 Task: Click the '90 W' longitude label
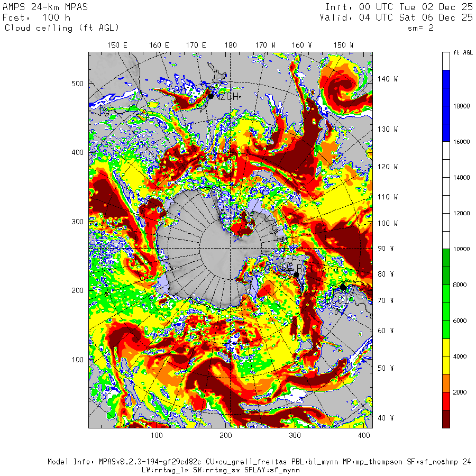tap(386, 249)
